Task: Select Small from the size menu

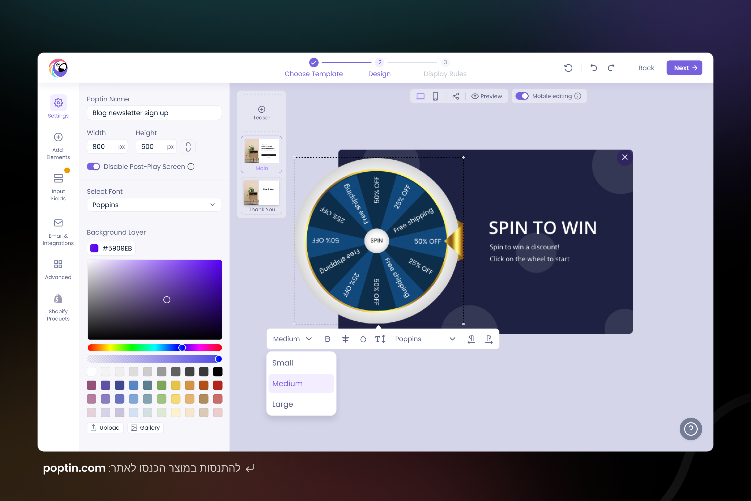Action: tap(283, 363)
